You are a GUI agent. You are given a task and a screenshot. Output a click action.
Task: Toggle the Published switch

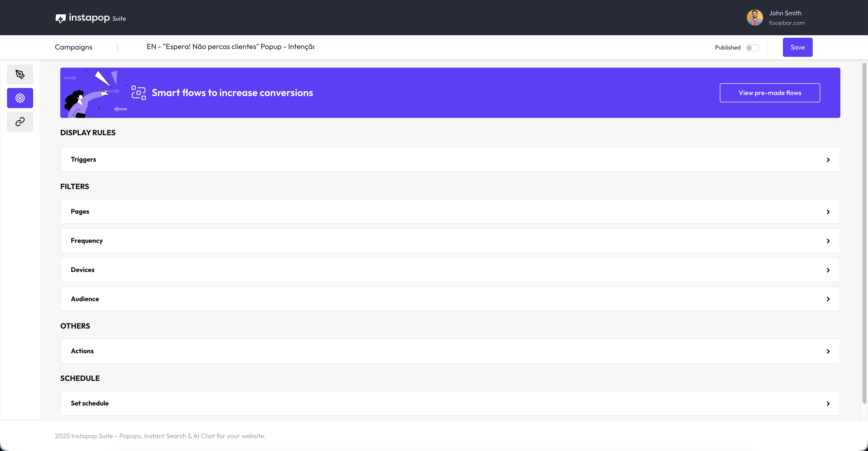tap(752, 48)
